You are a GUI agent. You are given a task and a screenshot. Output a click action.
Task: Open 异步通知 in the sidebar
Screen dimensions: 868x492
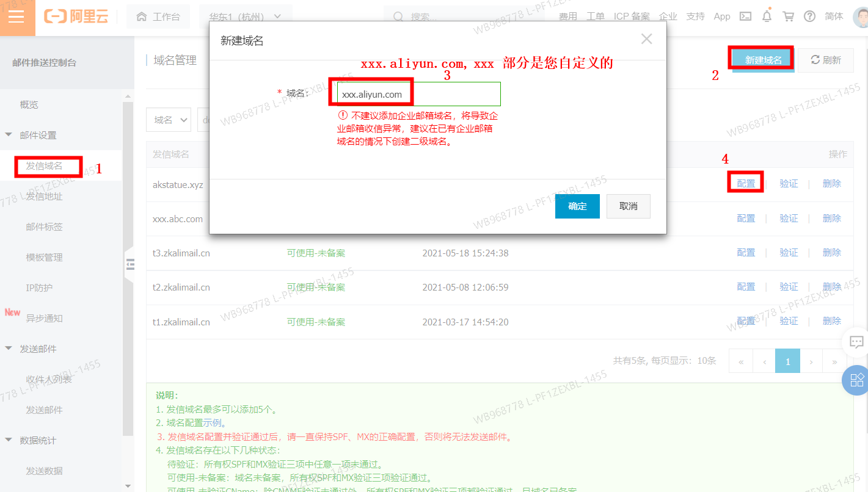44,318
